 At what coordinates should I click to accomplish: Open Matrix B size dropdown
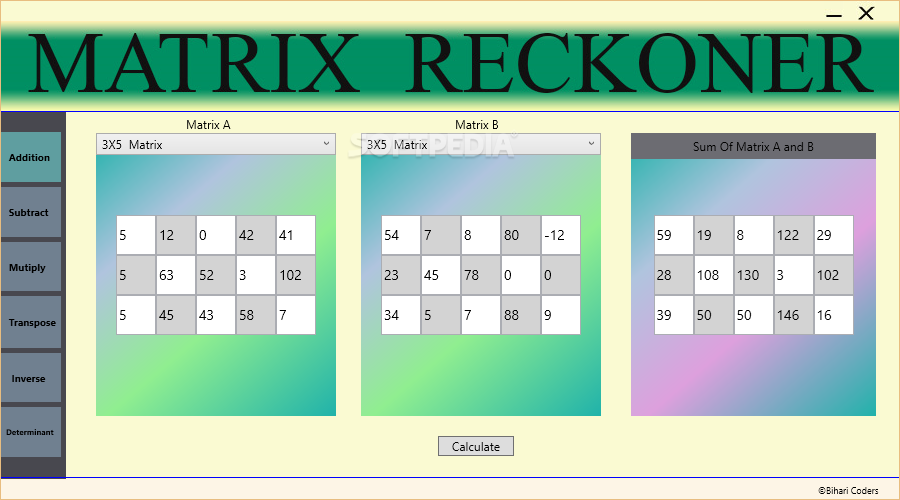pos(480,145)
